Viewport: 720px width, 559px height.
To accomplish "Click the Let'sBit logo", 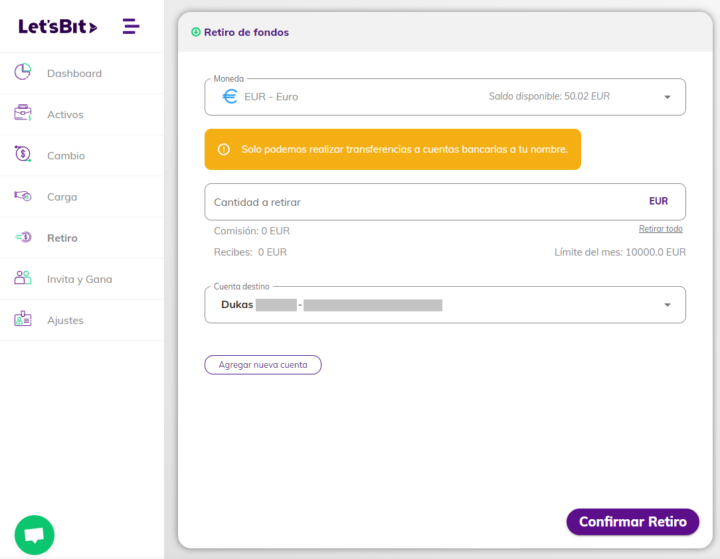I will pos(57,27).
